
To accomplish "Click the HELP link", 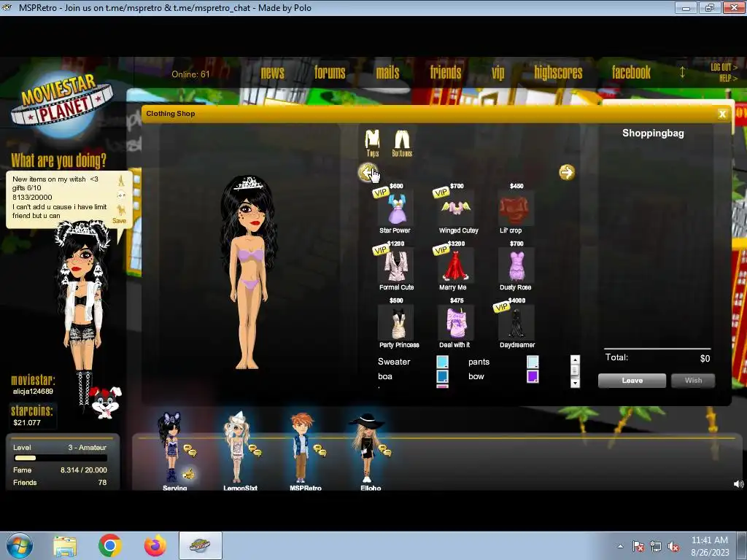I will point(728,78).
